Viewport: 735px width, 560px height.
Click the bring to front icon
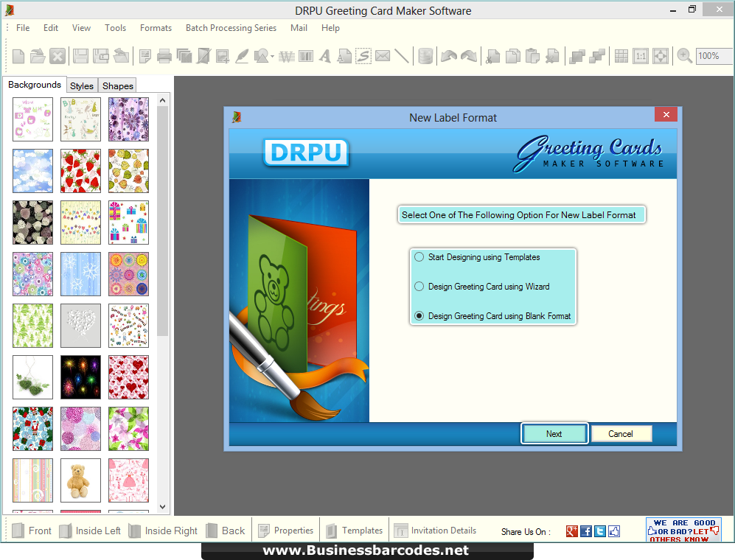point(576,56)
